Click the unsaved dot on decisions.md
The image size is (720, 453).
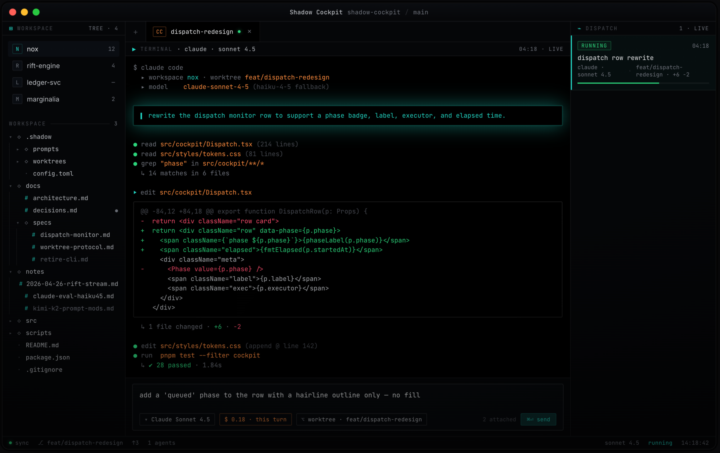pyautogui.click(x=116, y=211)
